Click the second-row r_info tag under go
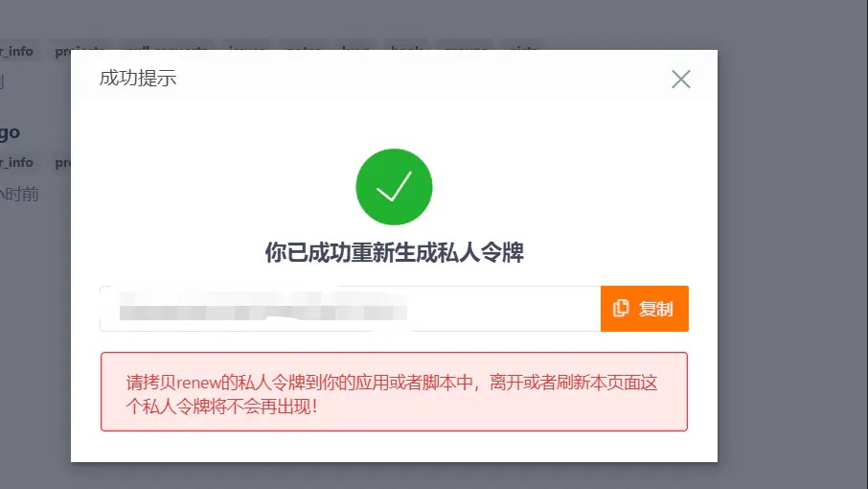Screen dimensions: 868x489 (x=17, y=163)
